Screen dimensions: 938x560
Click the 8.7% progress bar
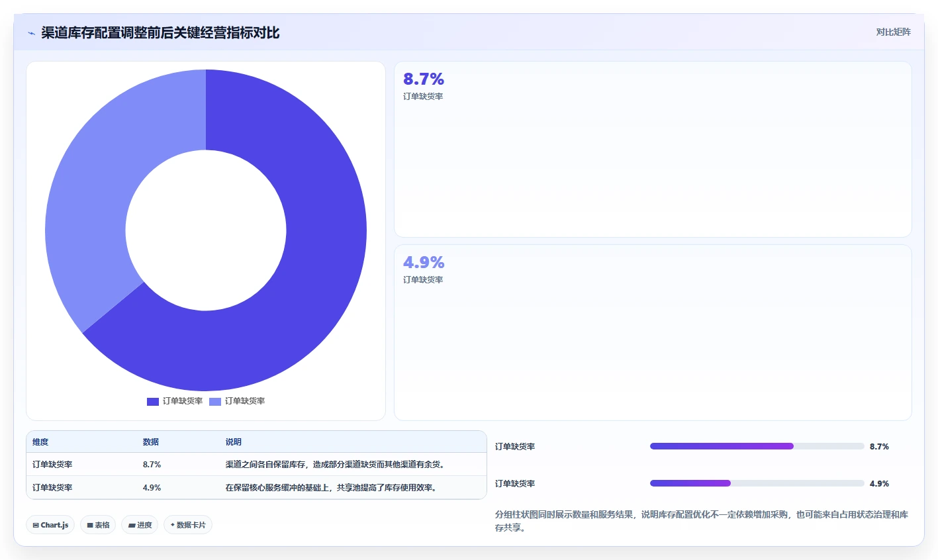click(x=757, y=446)
